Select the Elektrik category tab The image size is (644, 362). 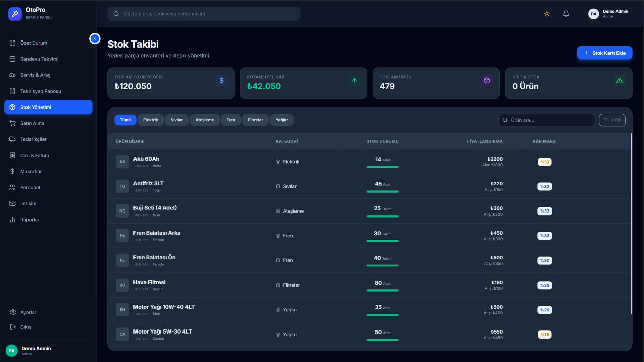150,120
